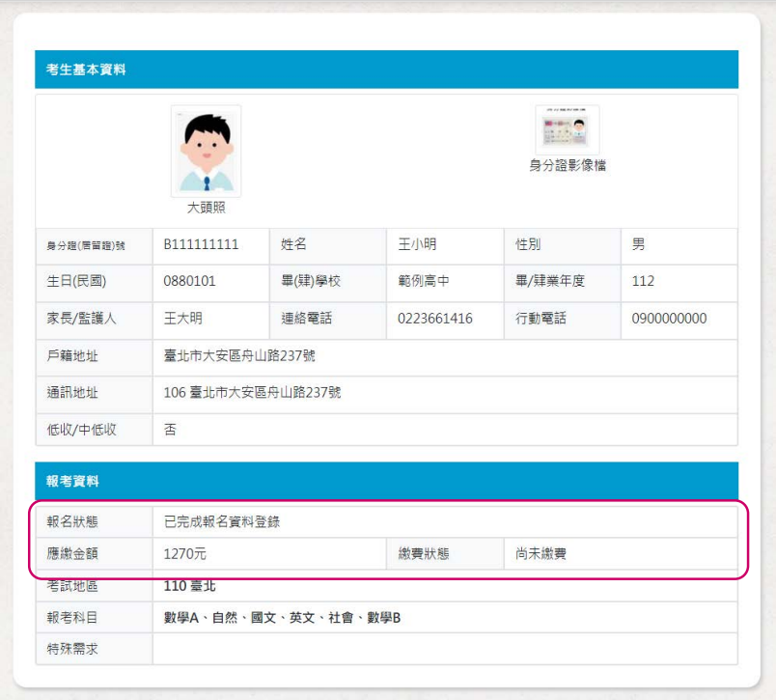The height and width of the screenshot is (700, 776).
Task: Select the mobile number 0900000000
Action: point(669,319)
